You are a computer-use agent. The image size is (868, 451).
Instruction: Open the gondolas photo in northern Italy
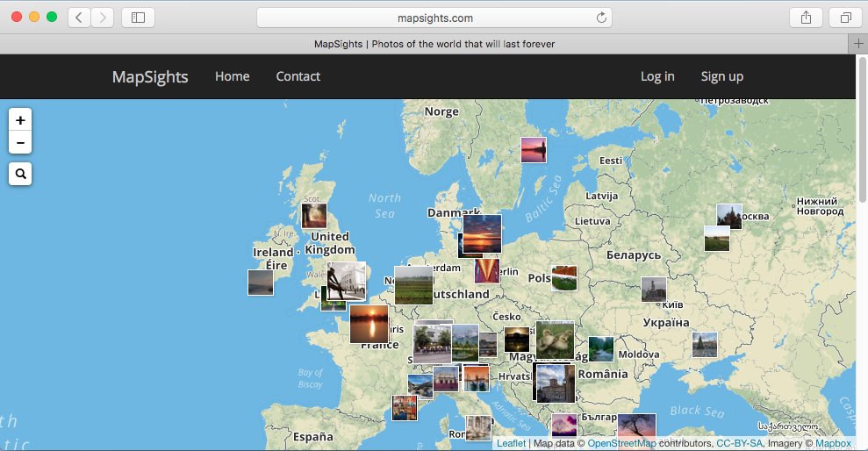[477, 378]
